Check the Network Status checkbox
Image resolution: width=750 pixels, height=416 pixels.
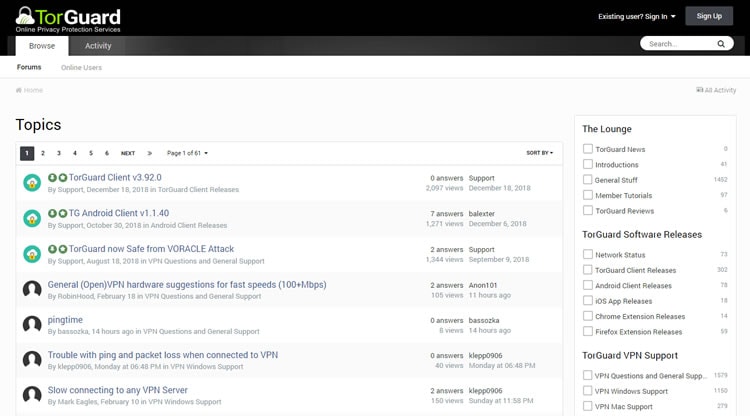[588, 254]
